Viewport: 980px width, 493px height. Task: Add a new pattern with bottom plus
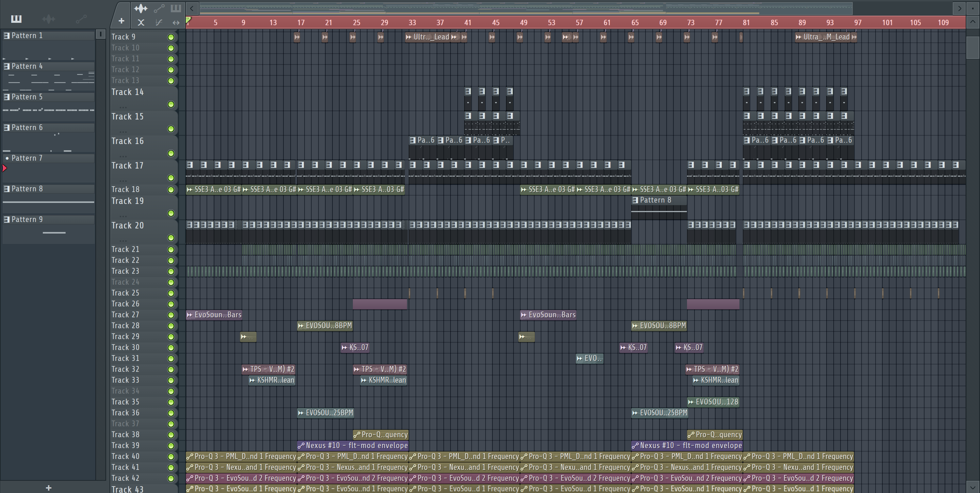(48, 488)
